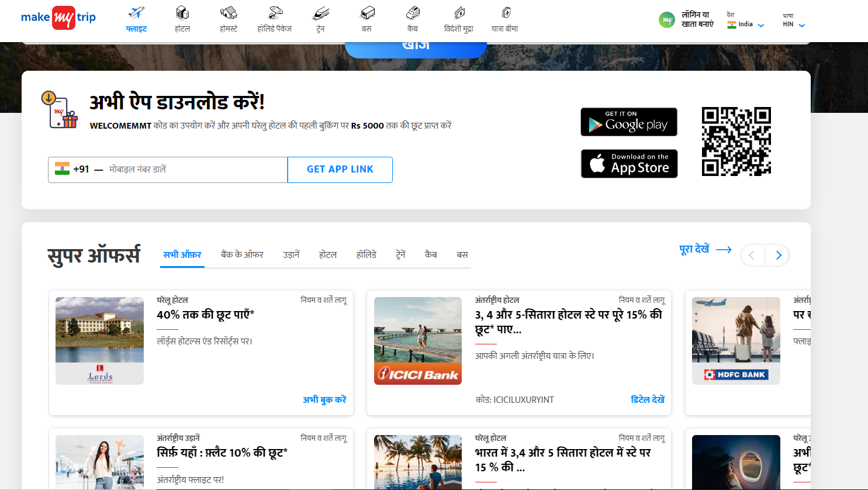Switch to हॉलिडे offers tab

coord(366,255)
